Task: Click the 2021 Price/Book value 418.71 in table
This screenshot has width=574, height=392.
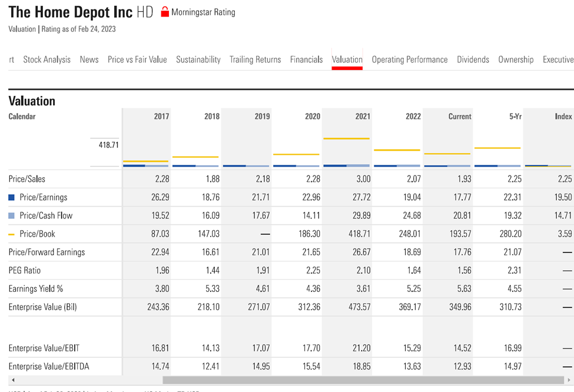Action: tap(360, 234)
